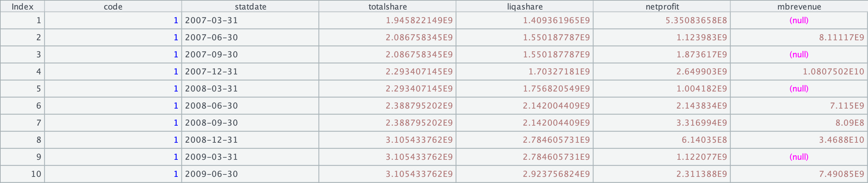This screenshot has height=183, width=868.
Task: Click the totalshare column header
Action: [388, 6]
